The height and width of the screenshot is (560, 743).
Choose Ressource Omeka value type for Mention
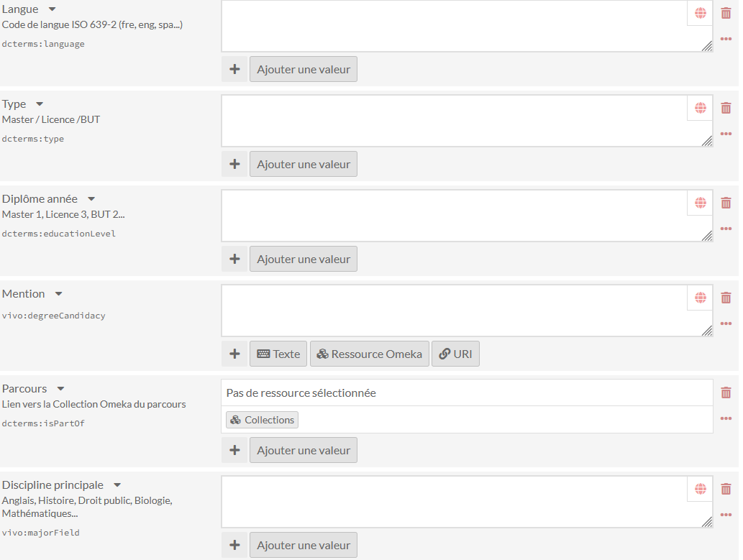[369, 354]
